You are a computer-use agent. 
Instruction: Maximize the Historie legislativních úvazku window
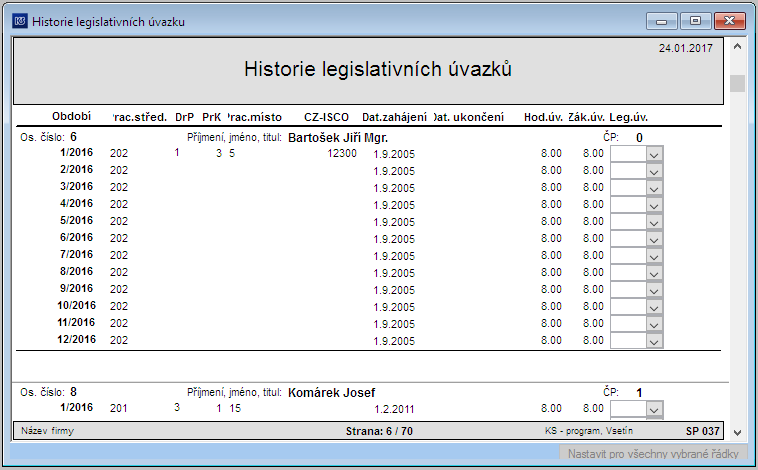(695, 21)
